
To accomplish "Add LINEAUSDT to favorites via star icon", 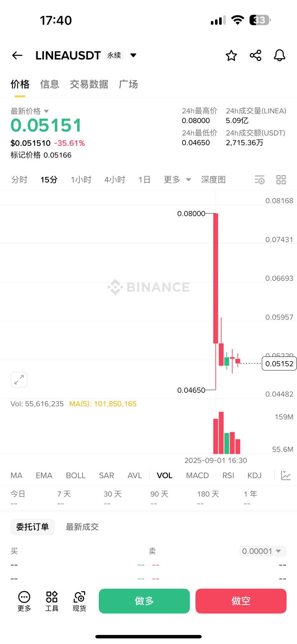I will [231, 55].
